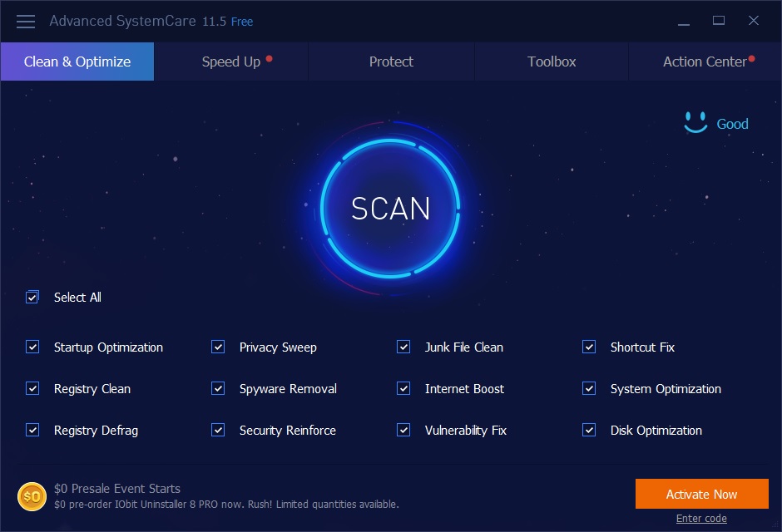Toggle Internet Boost checkbox
The width and height of the screenshot is (782, 532).
coord(403,388)
